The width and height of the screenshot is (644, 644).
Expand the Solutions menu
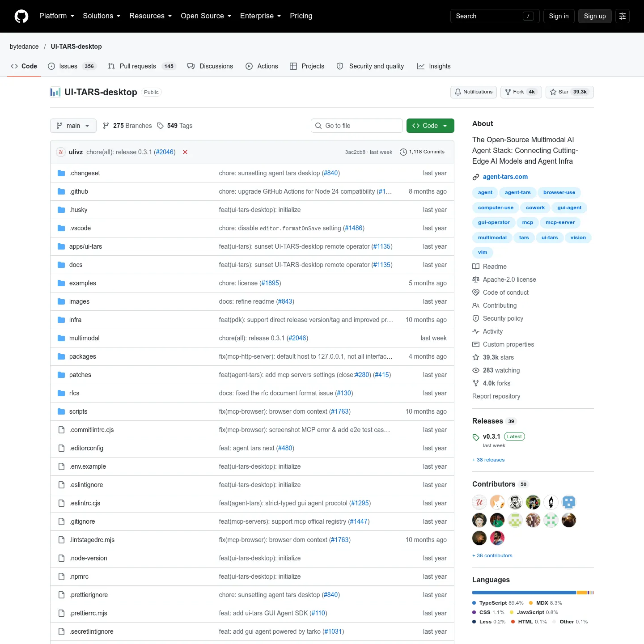102,16
